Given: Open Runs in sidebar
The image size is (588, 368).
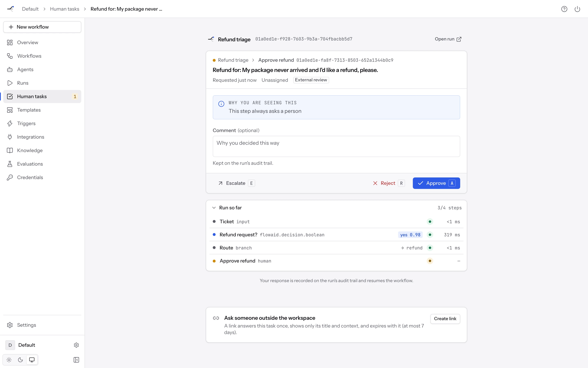Looking at the screenshot, I should coord(42,83).
